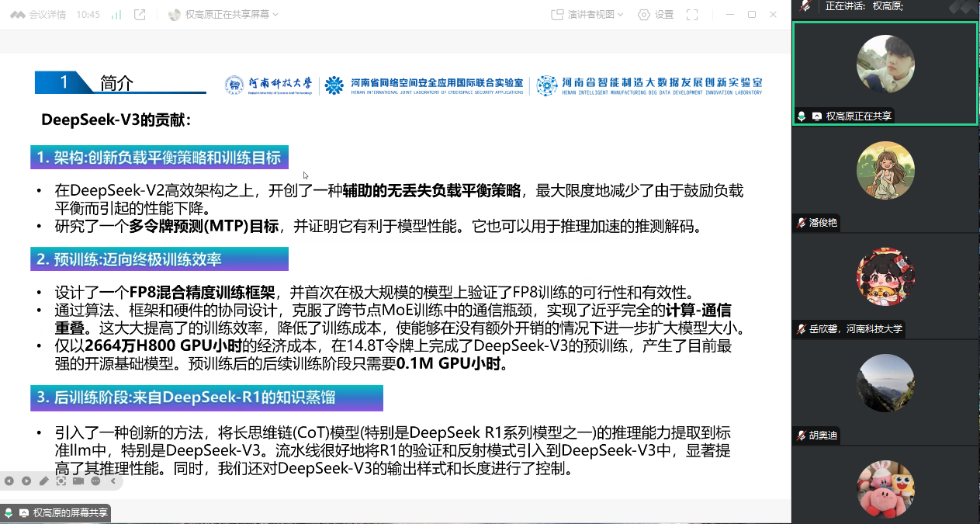This screenshot has width=980, height=524.
Task: Click the 10:45 meeting timer
Action: pos(88,14)
